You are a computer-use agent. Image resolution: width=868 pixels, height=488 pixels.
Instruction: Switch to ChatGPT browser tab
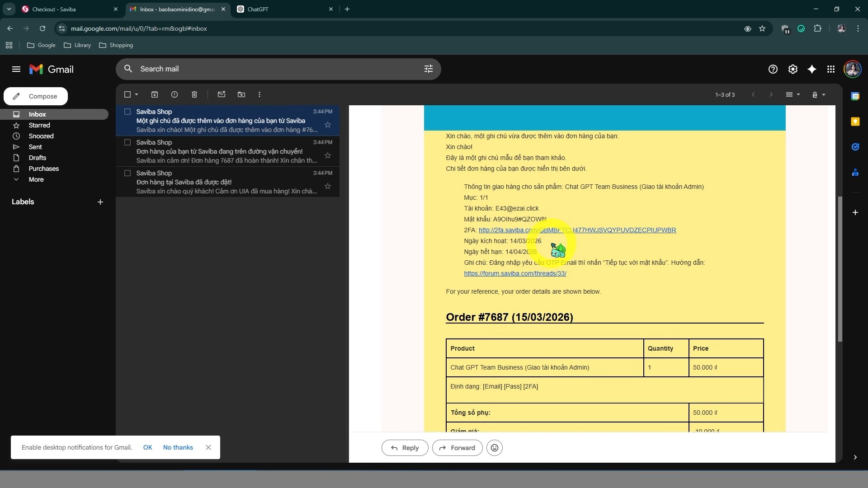click(285, 9)
